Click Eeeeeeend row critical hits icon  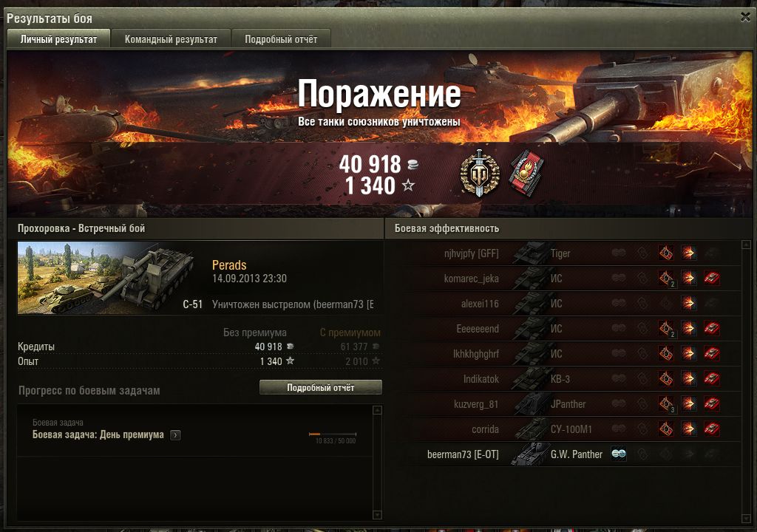[667, 328]
